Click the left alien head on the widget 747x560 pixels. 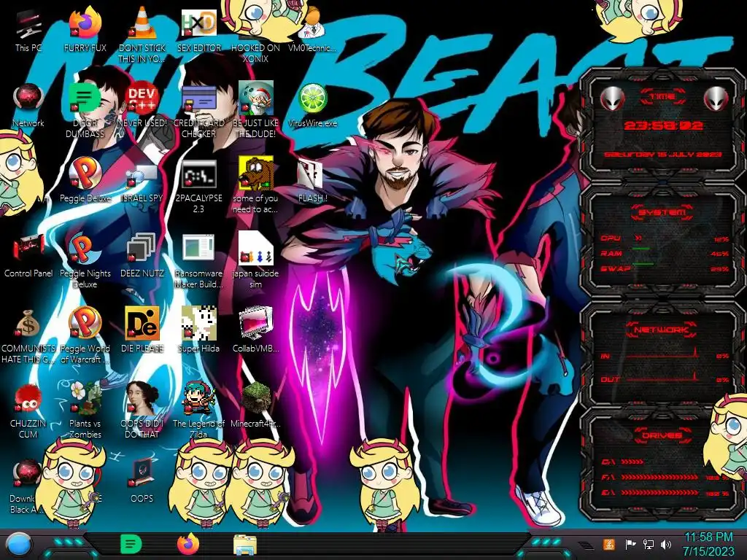click(x=612, y=99)
